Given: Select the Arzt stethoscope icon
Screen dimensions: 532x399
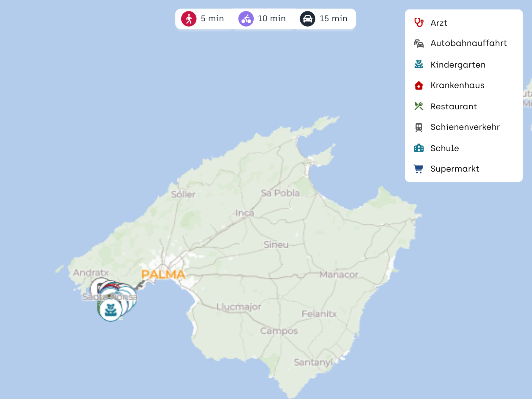Looking at the screenshot, I should pyautogui.click(x=419, y=23).
